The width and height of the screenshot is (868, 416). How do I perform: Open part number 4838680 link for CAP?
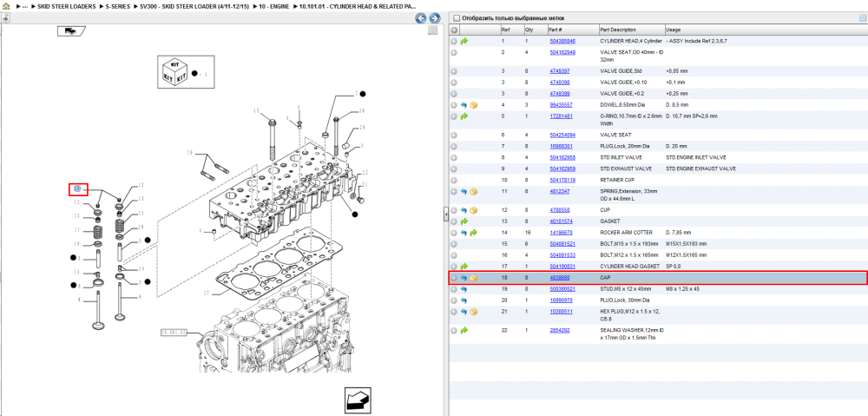[x=559, y=278]
